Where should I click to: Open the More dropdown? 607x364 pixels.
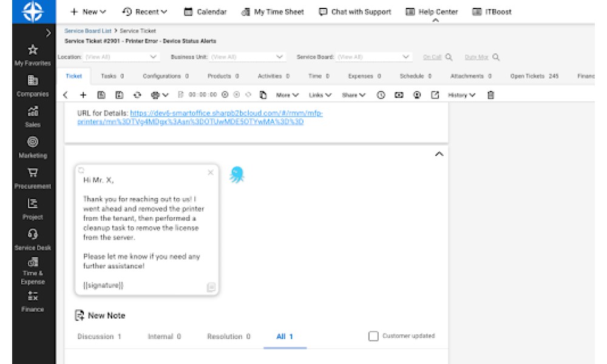[x=287, y=95]
